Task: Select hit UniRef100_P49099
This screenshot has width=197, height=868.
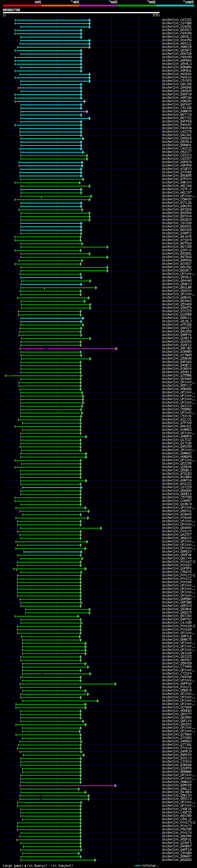Action: click(x=177, y=57)
